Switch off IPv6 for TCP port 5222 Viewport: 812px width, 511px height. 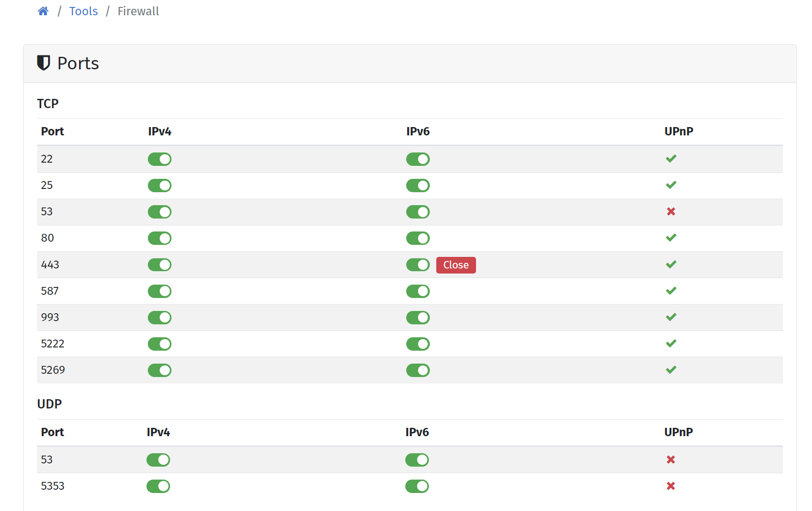(x=418, y=344)
